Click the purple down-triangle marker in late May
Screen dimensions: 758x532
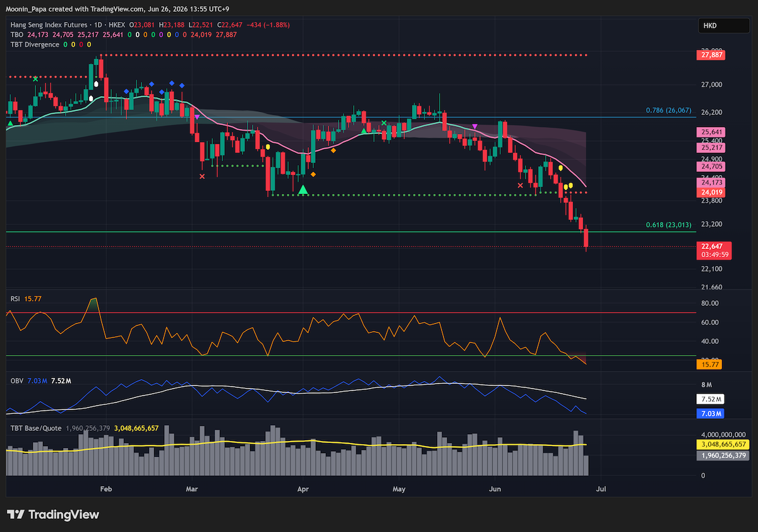coord(474,128)
